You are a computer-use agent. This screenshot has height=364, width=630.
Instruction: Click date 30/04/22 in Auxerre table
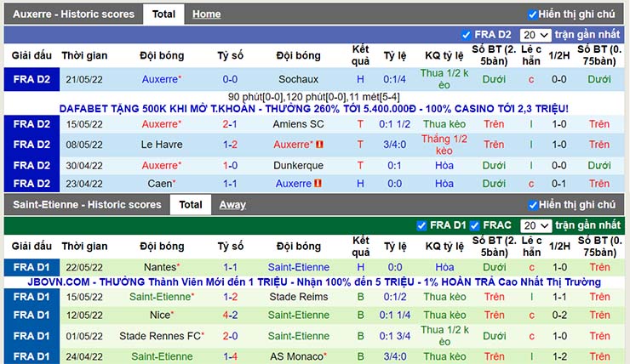pos(84,165)
